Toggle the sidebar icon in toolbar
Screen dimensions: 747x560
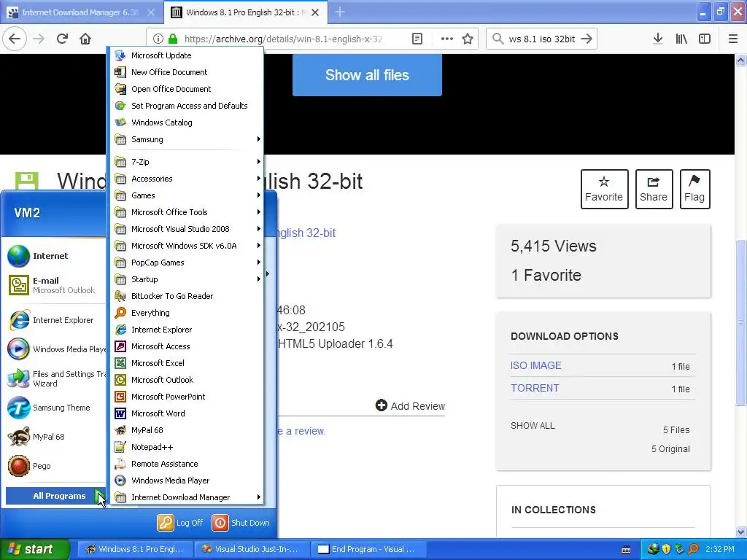point(705,39)
